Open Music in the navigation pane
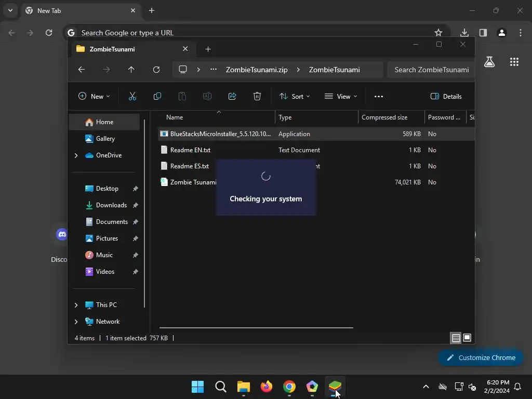 (104, 255)
